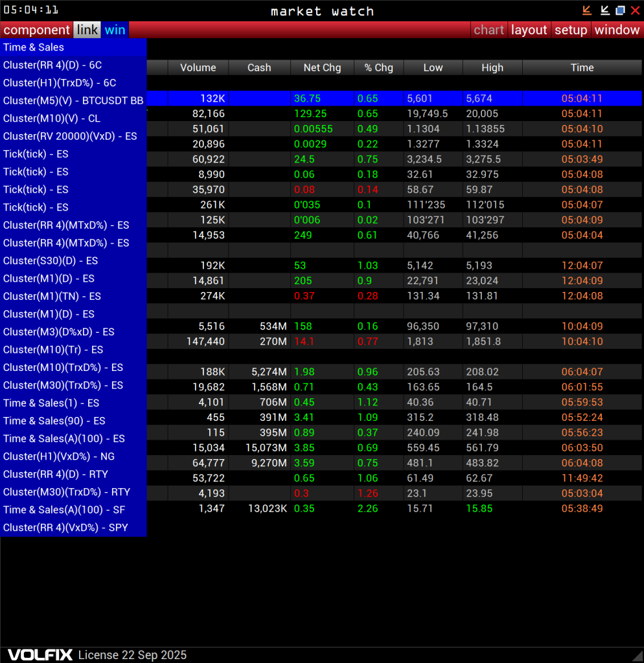
Task: Open the window menu
Action: click(617, 30)
